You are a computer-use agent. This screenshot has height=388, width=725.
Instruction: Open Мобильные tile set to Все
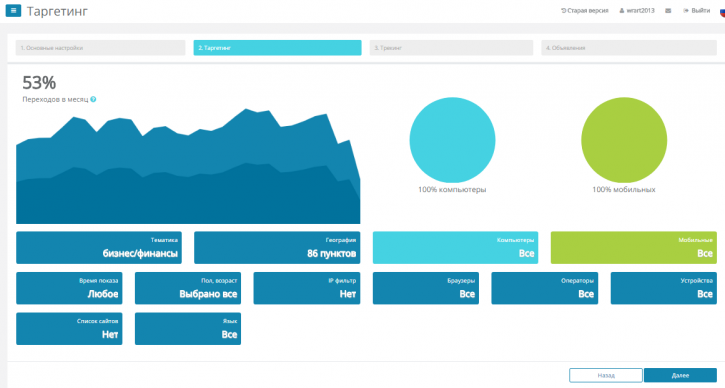(x=633, y=248)
